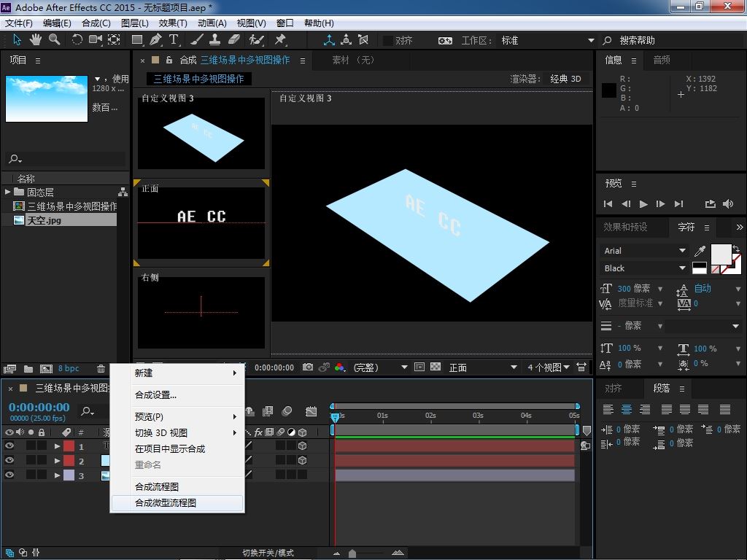Screen dimensions: 747x560
Task: Click the trash delete icon in Project panel
Action: coord(101,368)
